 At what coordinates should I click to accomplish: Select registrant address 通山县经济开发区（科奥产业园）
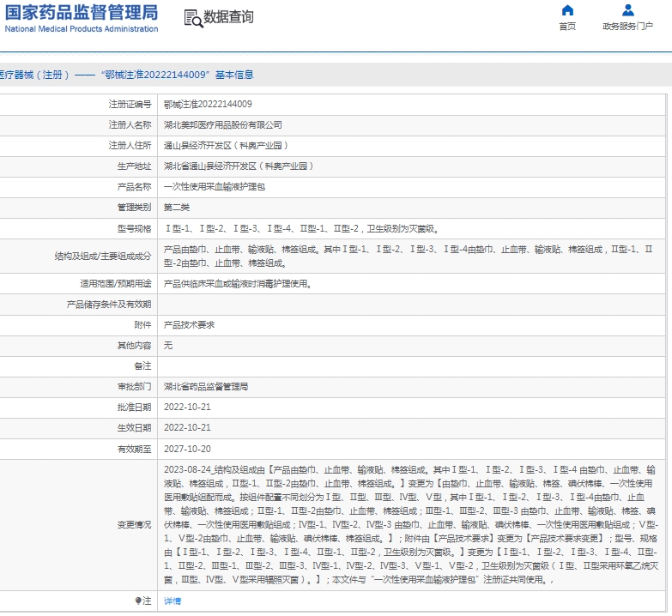(226, 145)
